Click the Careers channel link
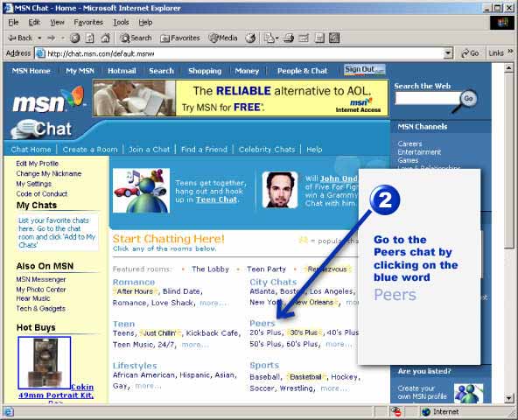 point(409,143)
